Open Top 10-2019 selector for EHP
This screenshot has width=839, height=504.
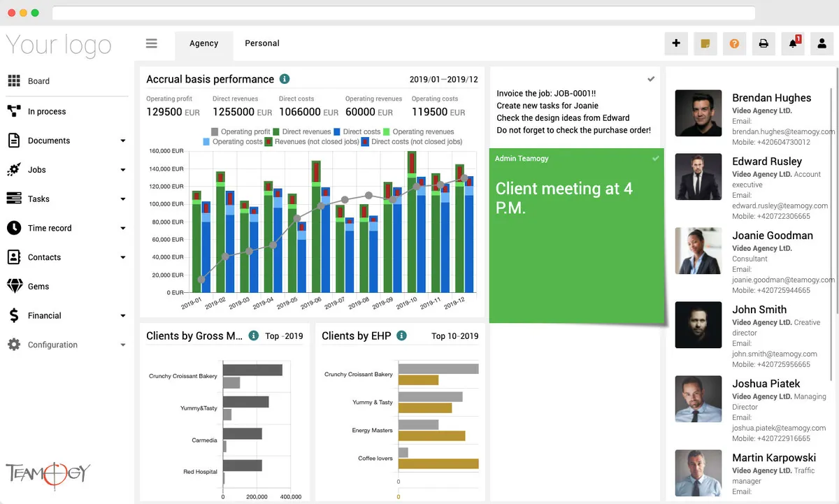point(454,336)
